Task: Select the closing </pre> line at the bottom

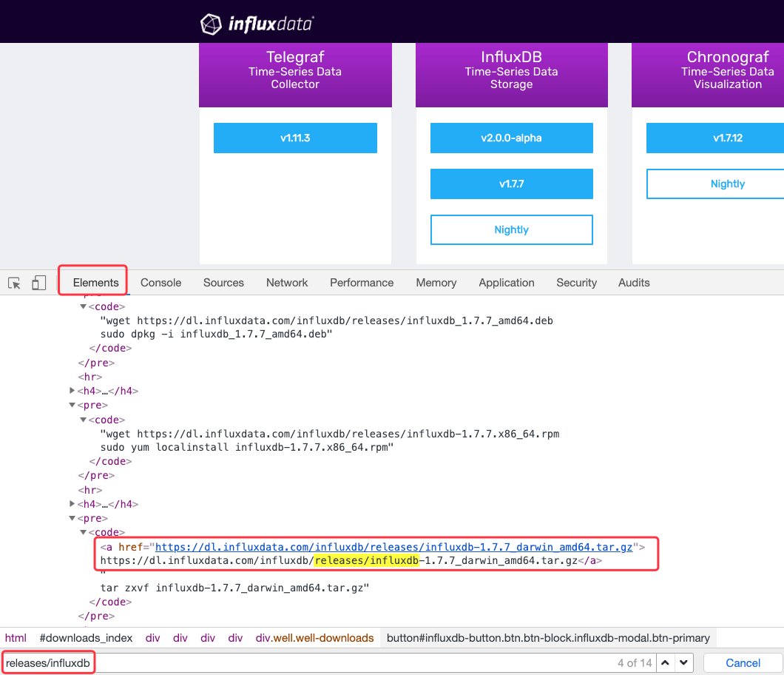Action: [x=96, y=617]
